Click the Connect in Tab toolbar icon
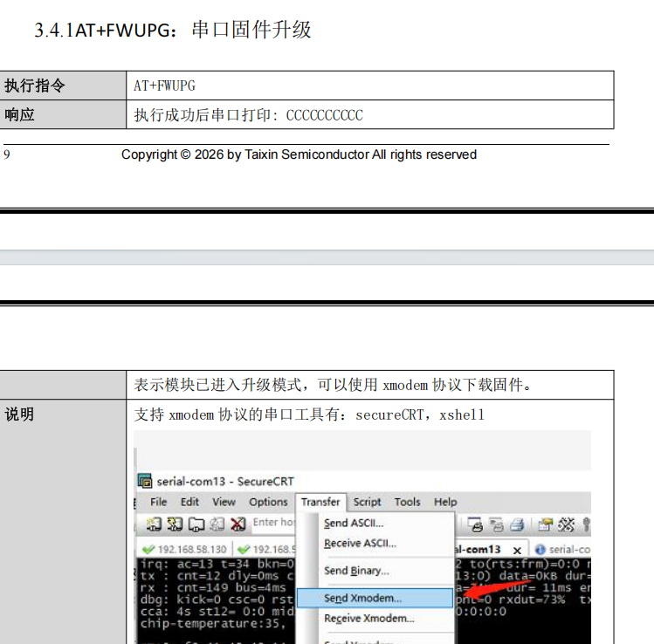The image size is (654, 644). 196,524
